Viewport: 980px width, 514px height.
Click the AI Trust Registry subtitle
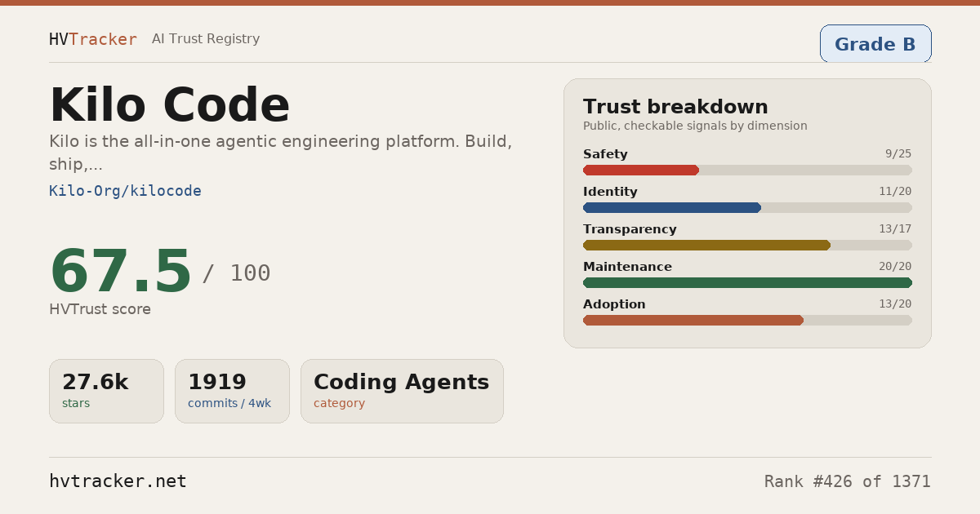coord(206,39)
